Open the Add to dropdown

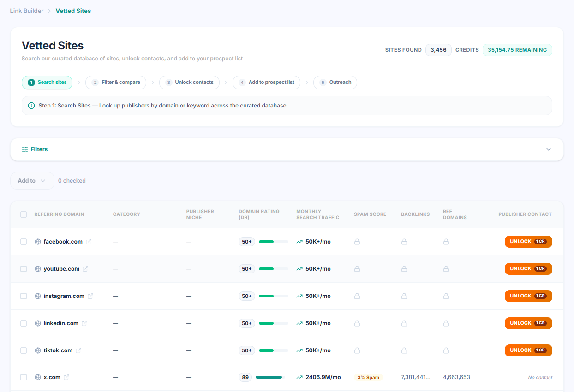32,181
